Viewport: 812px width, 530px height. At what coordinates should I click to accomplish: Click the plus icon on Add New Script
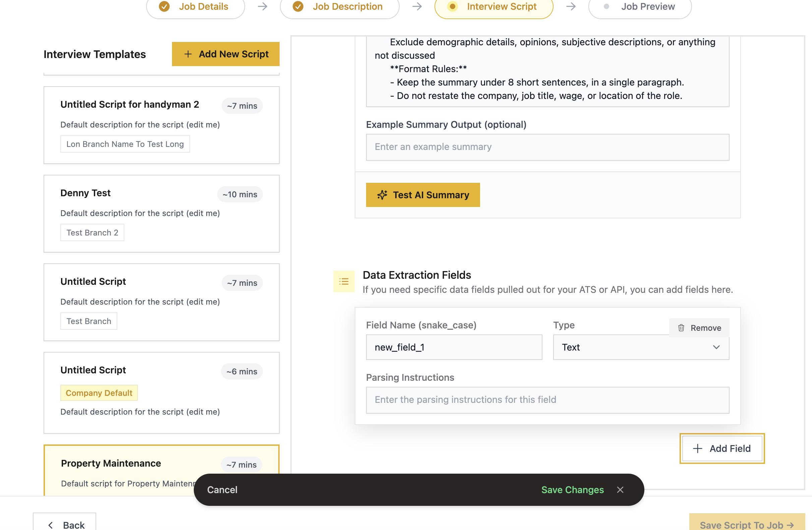188,54
